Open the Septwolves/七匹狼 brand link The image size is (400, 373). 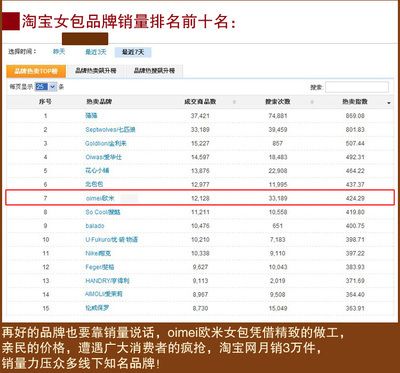coord(110,129)
